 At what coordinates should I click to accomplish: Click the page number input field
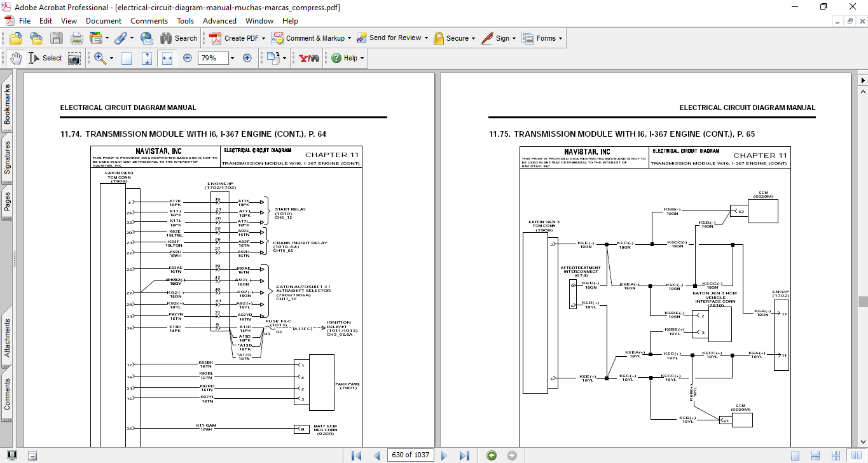411,455
